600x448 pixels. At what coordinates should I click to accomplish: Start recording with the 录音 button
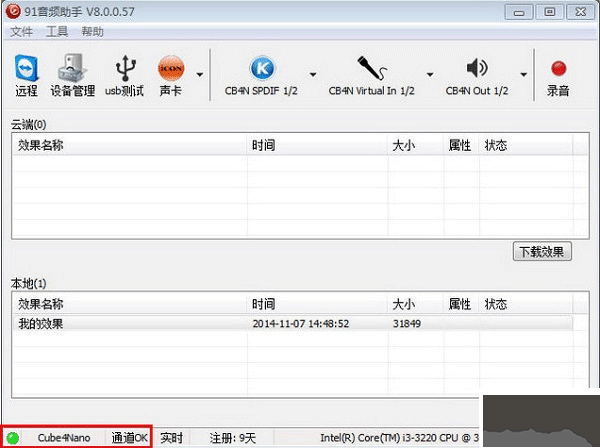pos(558,78)
